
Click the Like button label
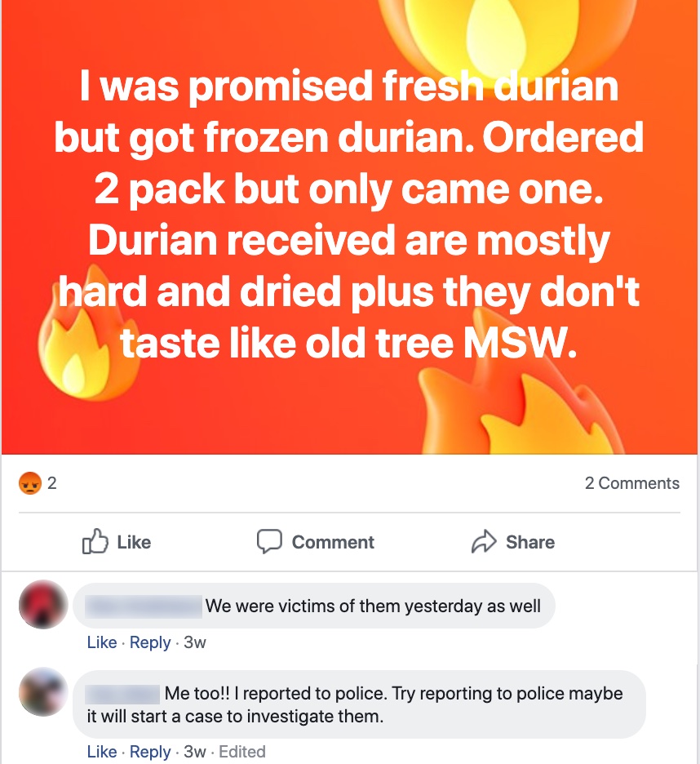[134, 542]
